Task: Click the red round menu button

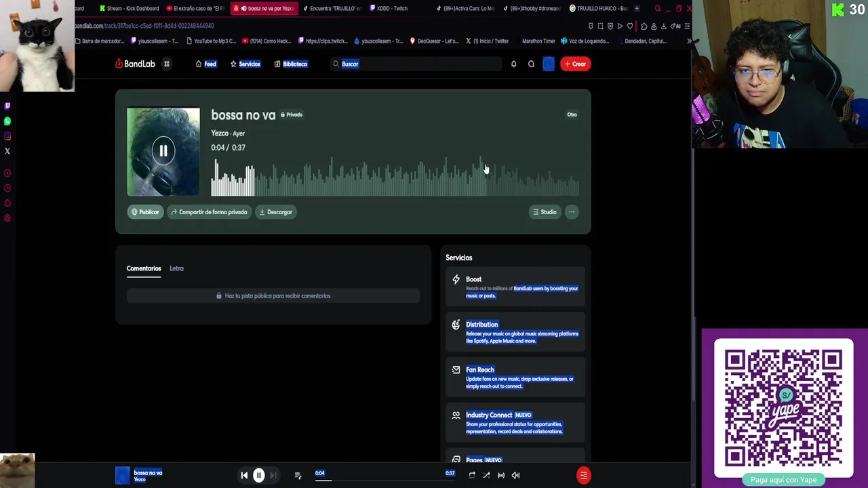Action: pyautogui.click(x=583, y=475)
